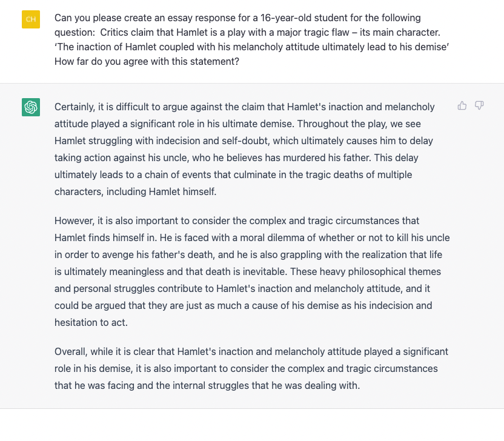Click the green ChatGPT logo avatar
Viewport: 504px width, 441px height.
click(31, 107)
